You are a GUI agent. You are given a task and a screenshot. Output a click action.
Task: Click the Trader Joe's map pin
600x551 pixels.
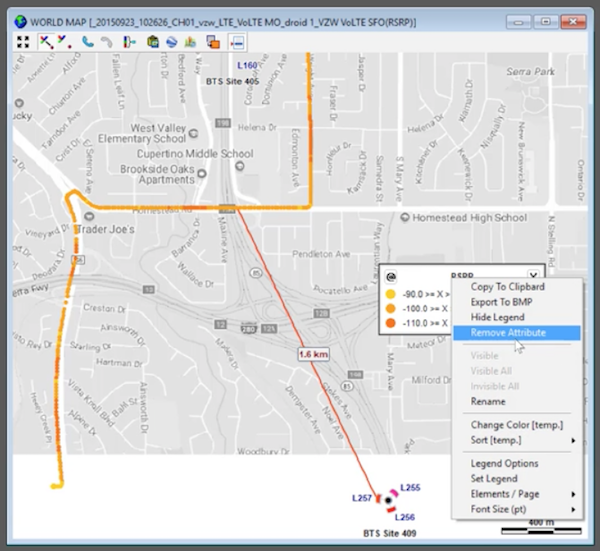click(x=89, y=217)
